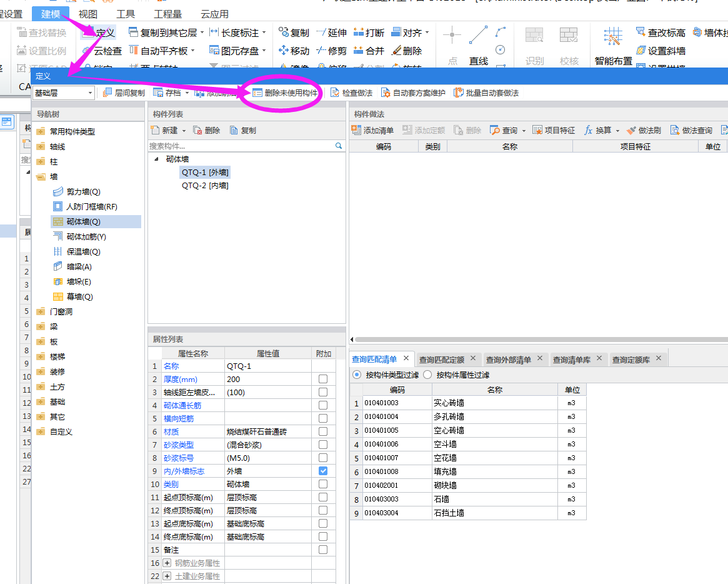Select the 点 point drawing tool
Screen dimensions: 728x584
tap(452, 46)
